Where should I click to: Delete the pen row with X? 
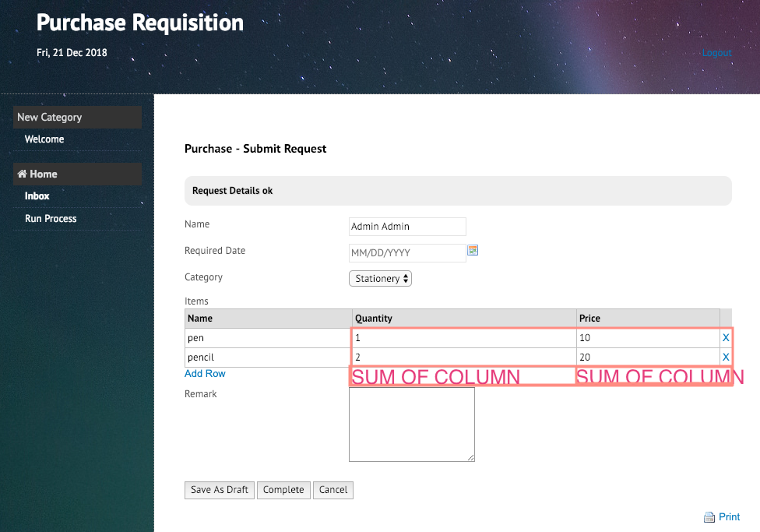(726, 338)
